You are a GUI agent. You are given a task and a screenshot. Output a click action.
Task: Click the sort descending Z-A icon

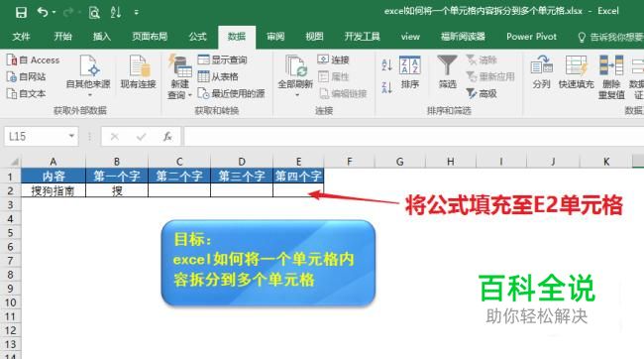coord(386,87)
